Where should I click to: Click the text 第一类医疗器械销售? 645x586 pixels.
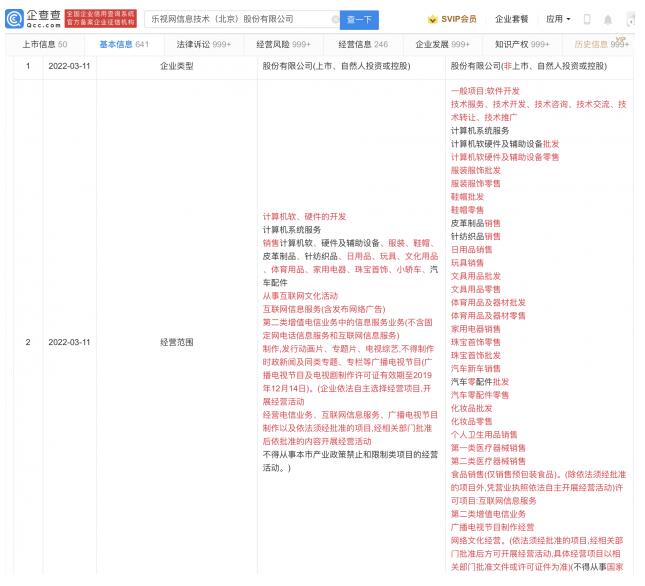click(488, 448)
